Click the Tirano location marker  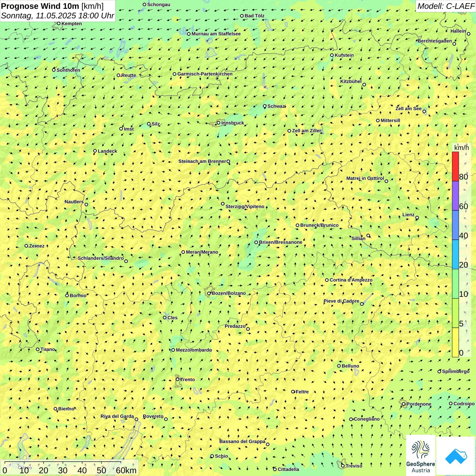click(38, 349)
